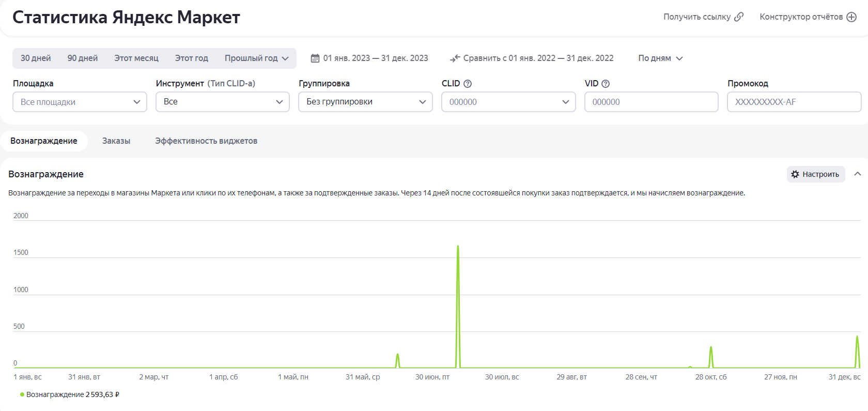Open CLID help question mark icon
This screenshot has width=868, height=411.
(x=468, y=84)
